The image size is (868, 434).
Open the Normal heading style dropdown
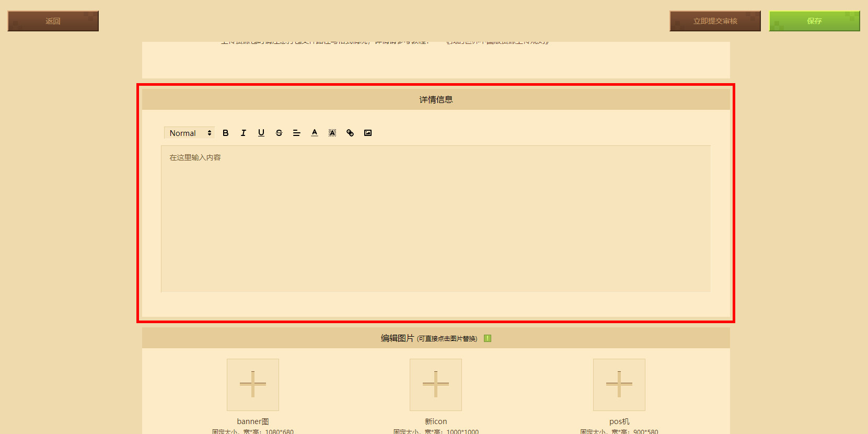[x=190, y=133]
